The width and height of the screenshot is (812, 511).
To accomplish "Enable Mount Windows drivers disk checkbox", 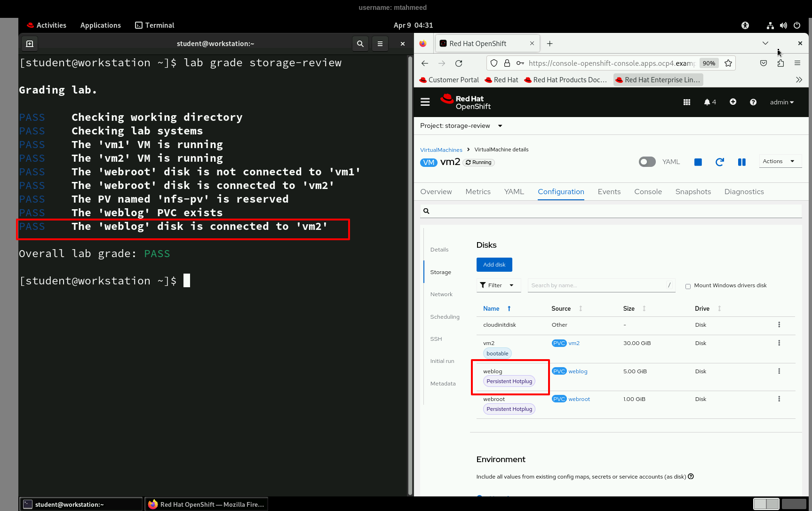I will click(x=688, y=286).
